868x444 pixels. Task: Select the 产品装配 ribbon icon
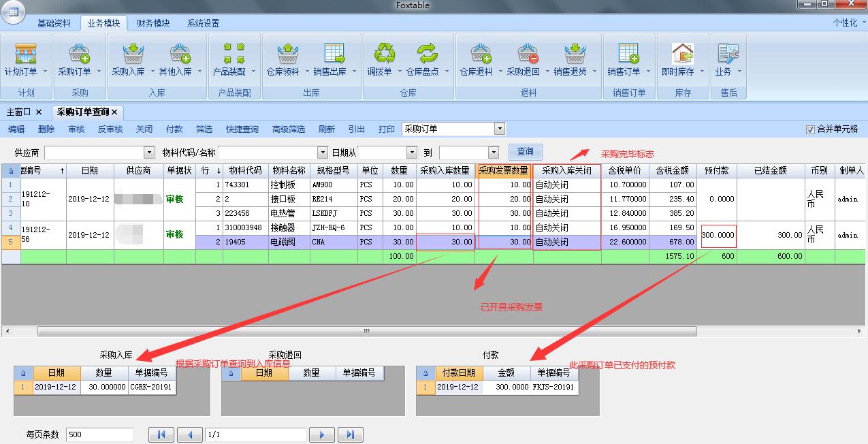[x=234, y=54]
